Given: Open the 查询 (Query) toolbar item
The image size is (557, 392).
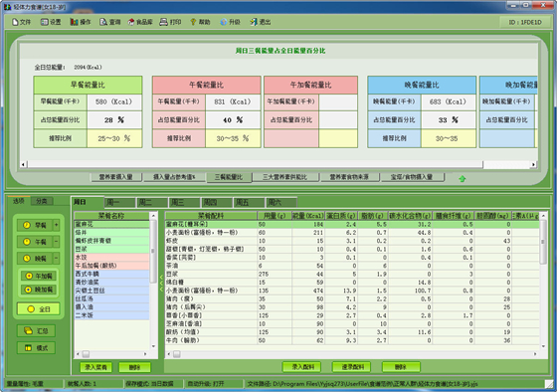Looking at the screenshot, I should pos(109,22).
